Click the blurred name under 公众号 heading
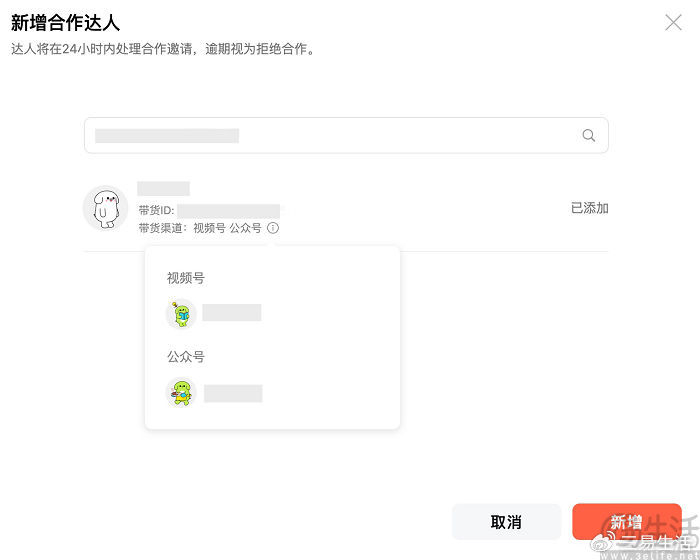 [x=233, y=393]
